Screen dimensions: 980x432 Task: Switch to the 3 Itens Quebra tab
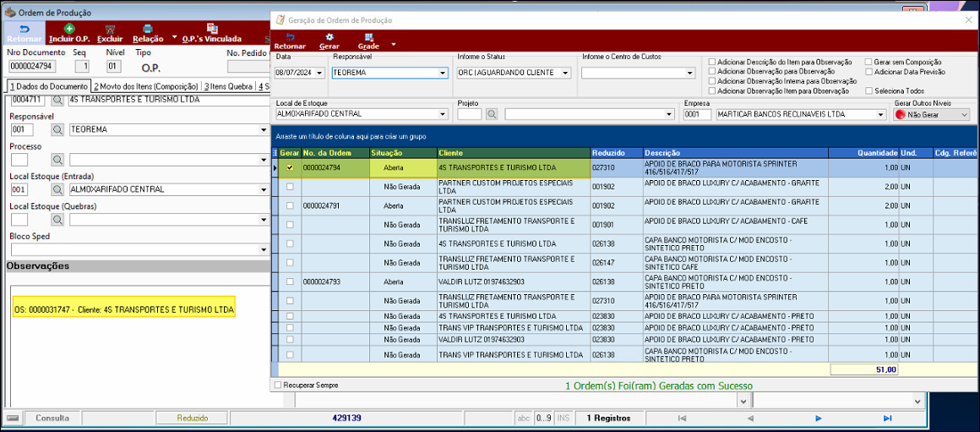click(228, 86)
